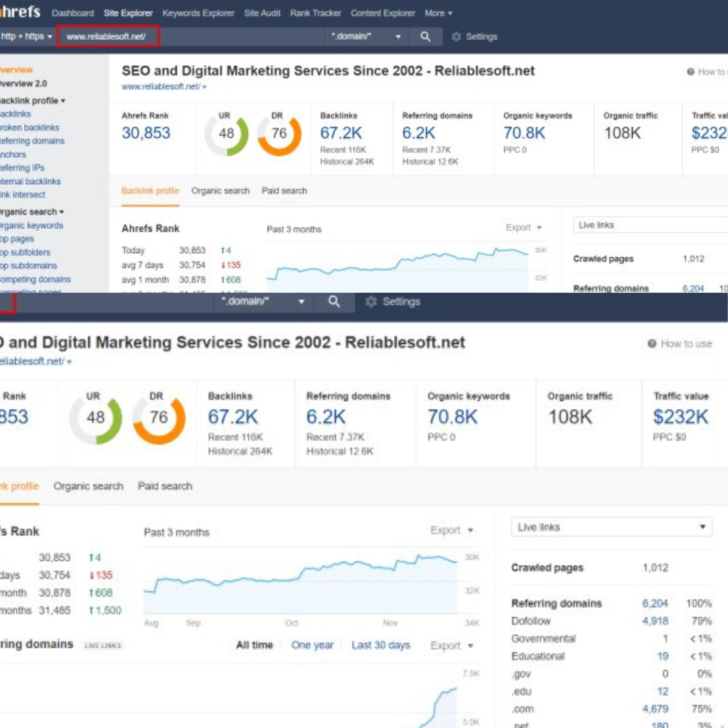Collapse Organic search sidebar section

pyautogui.click(x=31, y=212)
